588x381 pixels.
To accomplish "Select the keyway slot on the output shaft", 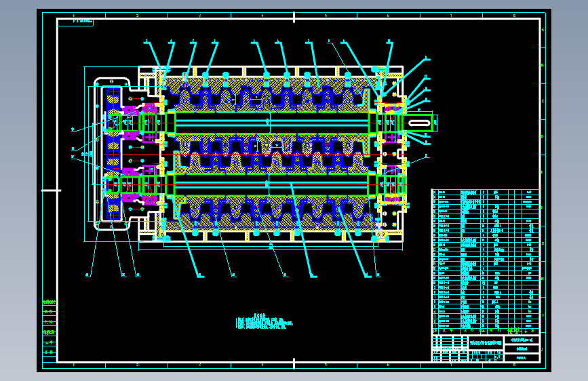I will (x=419, y=123).
